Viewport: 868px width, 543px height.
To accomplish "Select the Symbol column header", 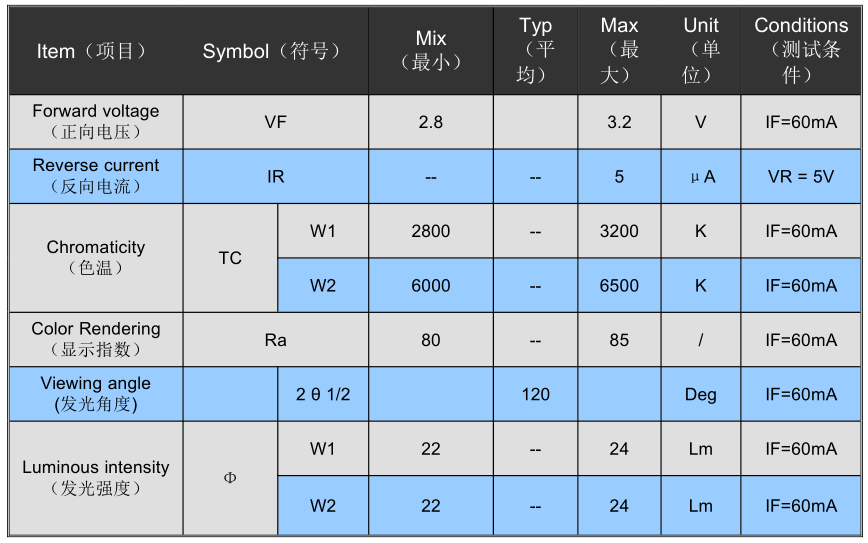I will click(272, 51).
